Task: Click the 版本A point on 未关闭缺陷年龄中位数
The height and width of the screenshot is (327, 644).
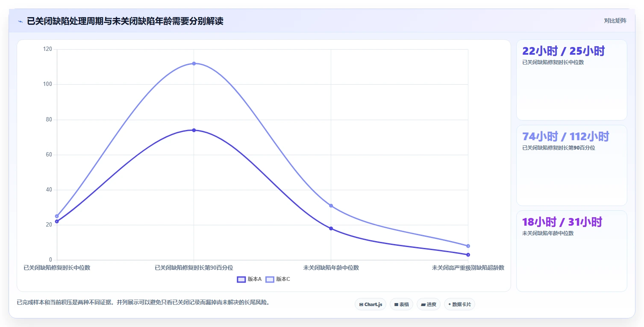Action: click(x=331, y=228)
